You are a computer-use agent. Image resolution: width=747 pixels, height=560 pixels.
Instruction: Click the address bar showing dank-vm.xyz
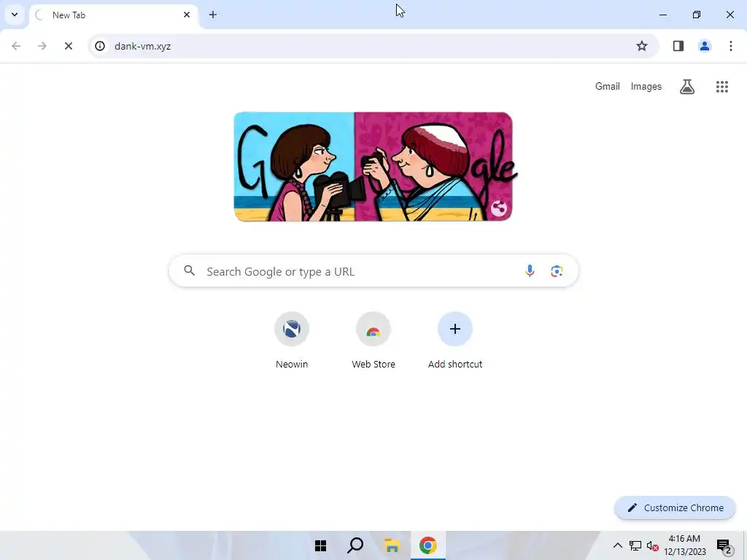click(x=373, y=46)
